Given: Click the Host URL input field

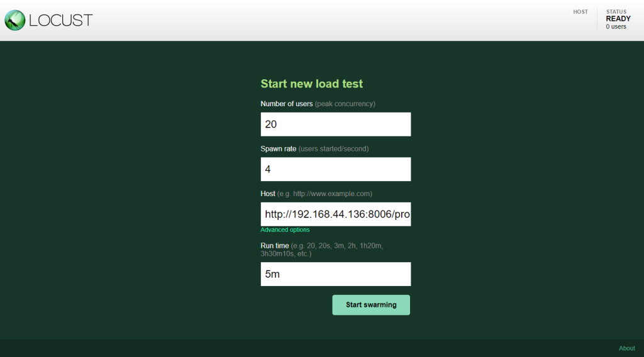Looking at the screenshot, I should tap(336, 214).
